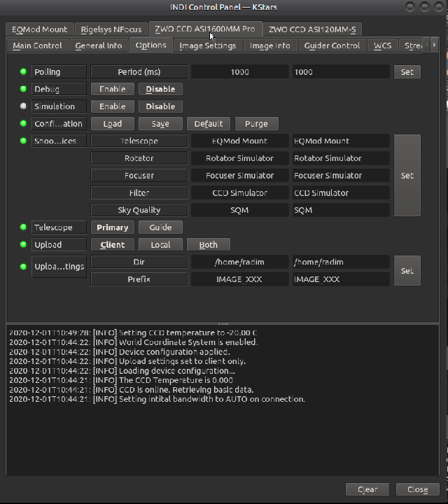Click the 'Setting intital bandwidth to AUTO' log line
This screenshot has height=504, width=448.
(x=157, y=399)
